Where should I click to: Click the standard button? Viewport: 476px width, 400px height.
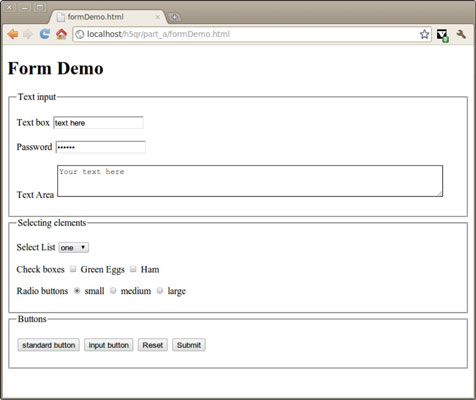(x=49, y=345)
